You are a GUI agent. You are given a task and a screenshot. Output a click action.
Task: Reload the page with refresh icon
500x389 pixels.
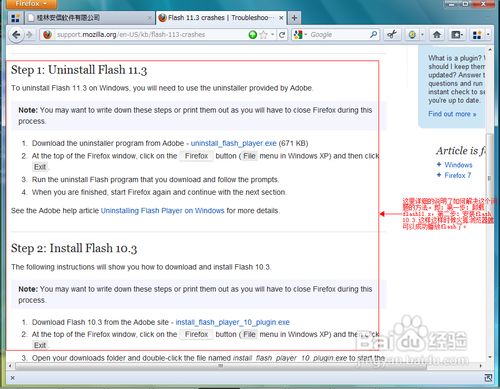point(282,35)
